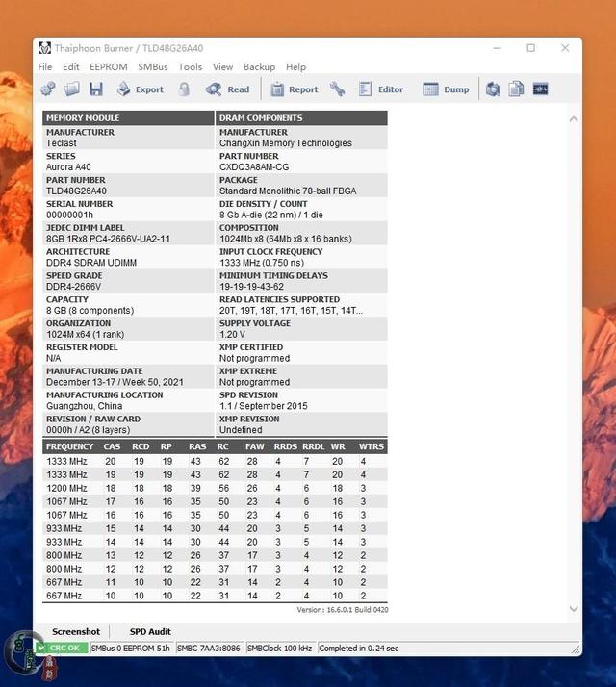Screen dimensions: 616x687
Task: Select the ChangXin Memory Technologies value
Action: (286, 143)
